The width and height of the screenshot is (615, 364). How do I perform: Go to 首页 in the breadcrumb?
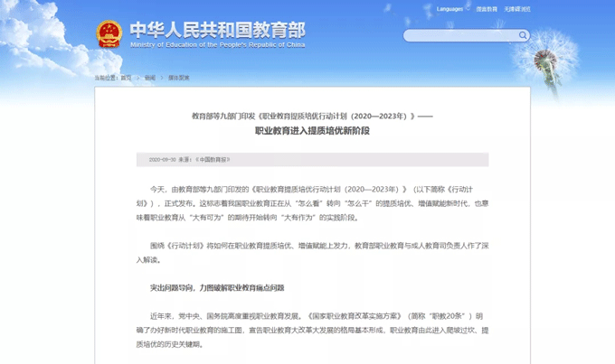tap(126, 78)
